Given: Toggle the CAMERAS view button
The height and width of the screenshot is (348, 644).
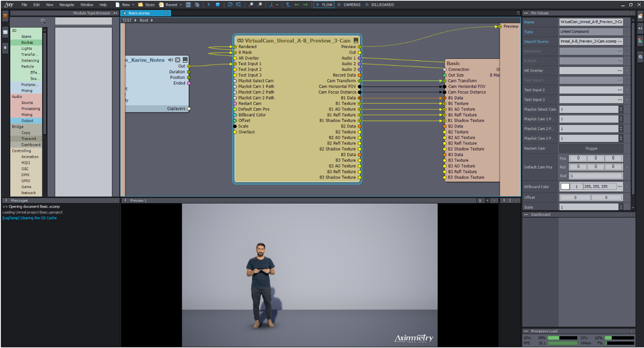Looking at the screenshot, I should point(348,4).
